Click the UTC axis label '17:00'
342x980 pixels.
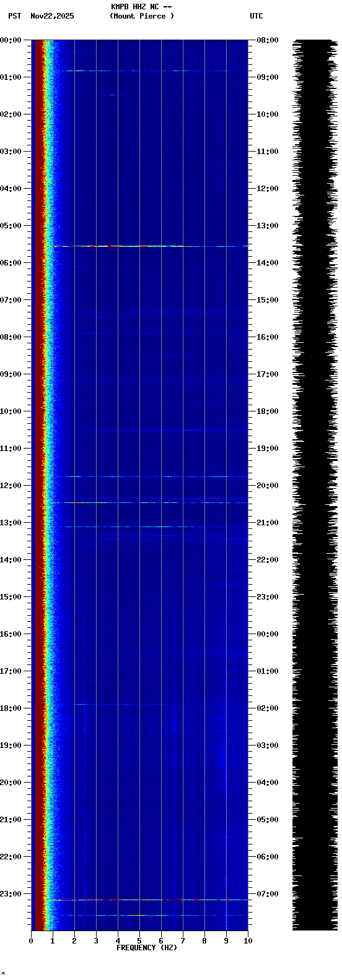point(267,374)
